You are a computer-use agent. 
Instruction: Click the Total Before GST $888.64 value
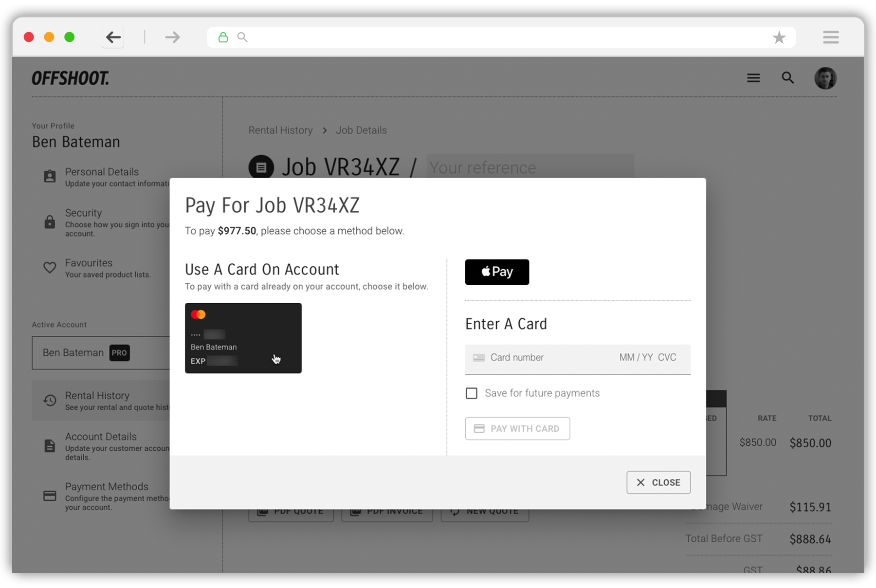[810, 539]
